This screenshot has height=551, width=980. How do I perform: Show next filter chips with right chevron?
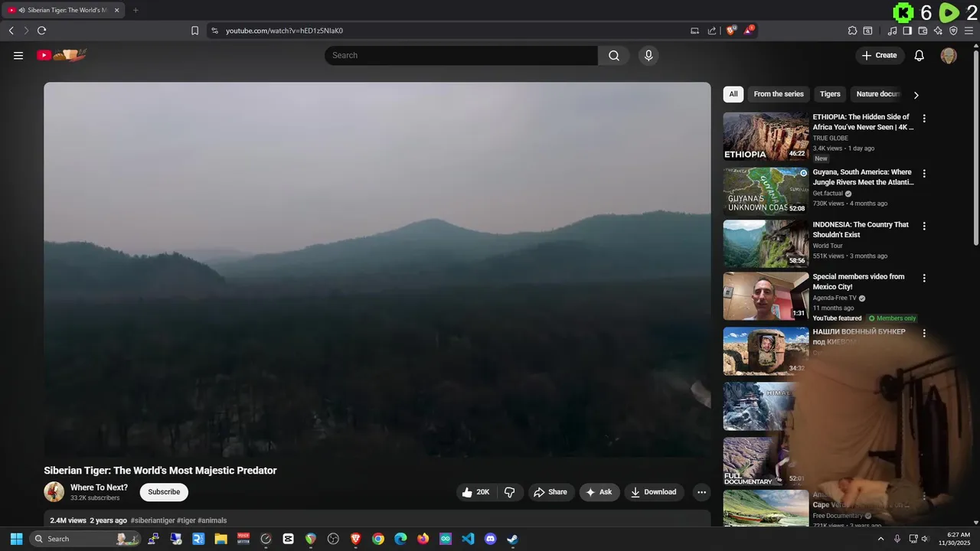(916, 95)
